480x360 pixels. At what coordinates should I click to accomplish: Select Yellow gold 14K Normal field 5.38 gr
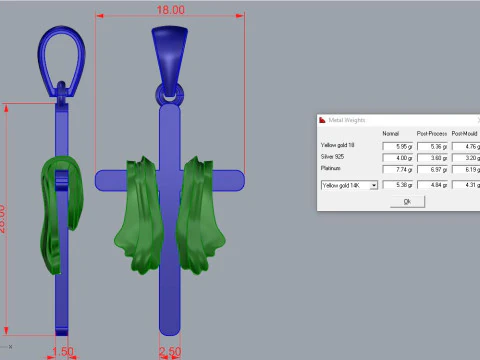(x=398, y=185)
